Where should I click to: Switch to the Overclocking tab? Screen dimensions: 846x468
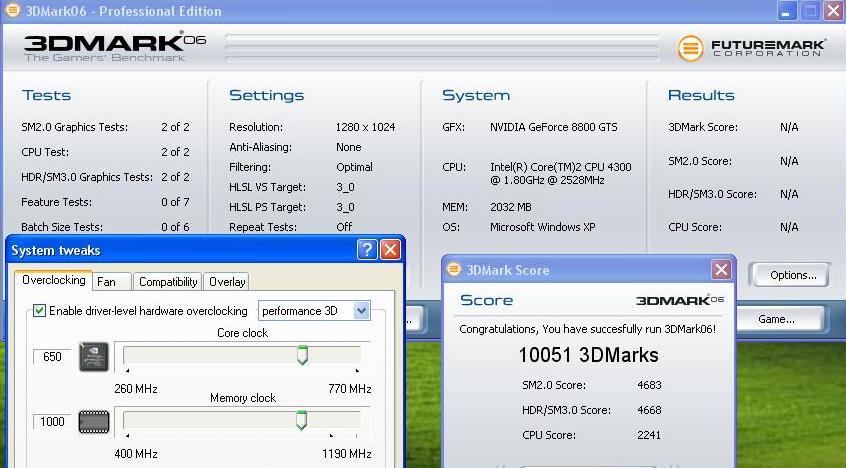click(x=53, y=280)
